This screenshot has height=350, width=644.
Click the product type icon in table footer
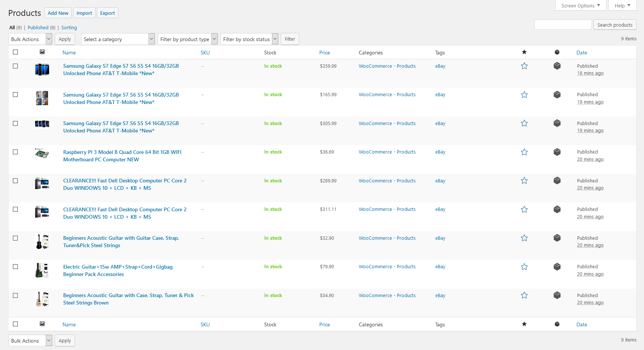pyautogui.click(x=557, y=324)
